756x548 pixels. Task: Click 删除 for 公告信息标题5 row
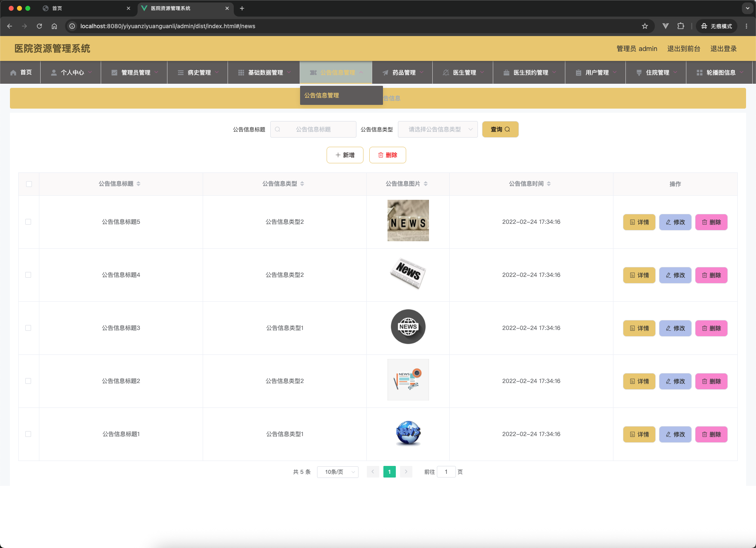coord(711,222)
